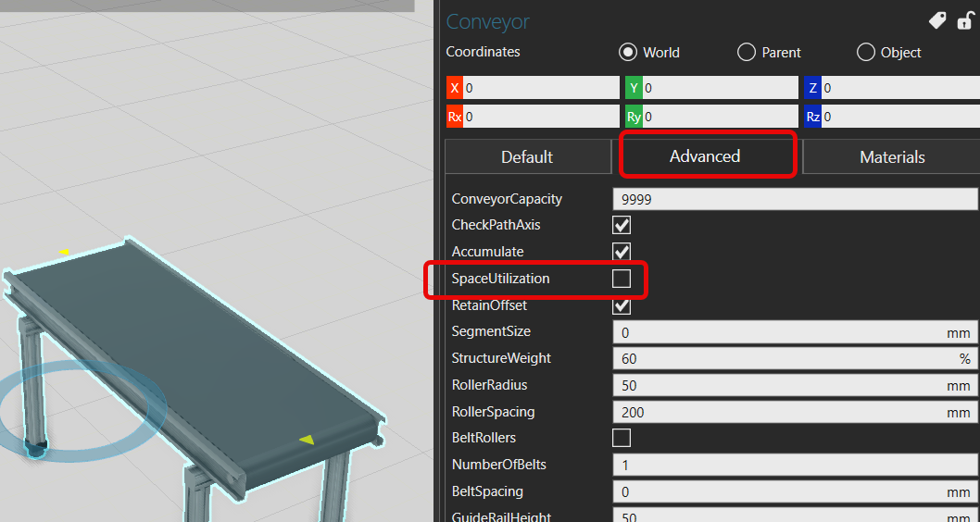Click the yellow arrow marker on conveyor end
Screen dimensions: 980x522
tap(307, 440)
